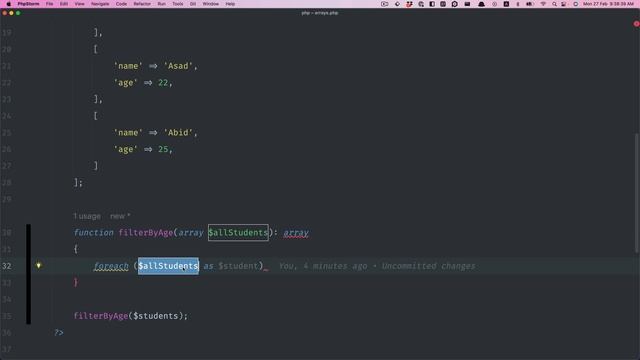Click the '$student' variable on line 32

[238, 266]
